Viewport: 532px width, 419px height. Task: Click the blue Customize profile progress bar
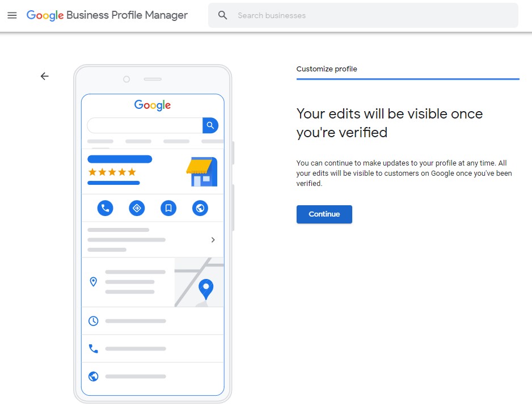click(408, 79)
